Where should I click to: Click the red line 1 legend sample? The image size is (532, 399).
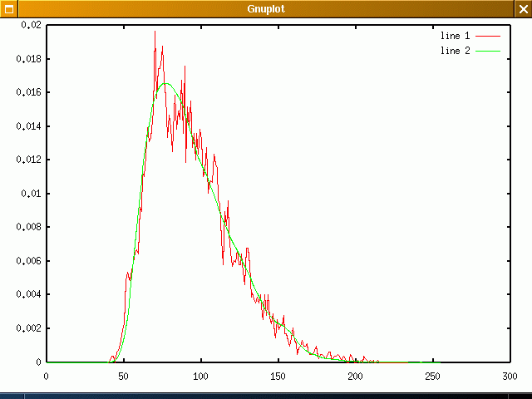pos(488,37)
